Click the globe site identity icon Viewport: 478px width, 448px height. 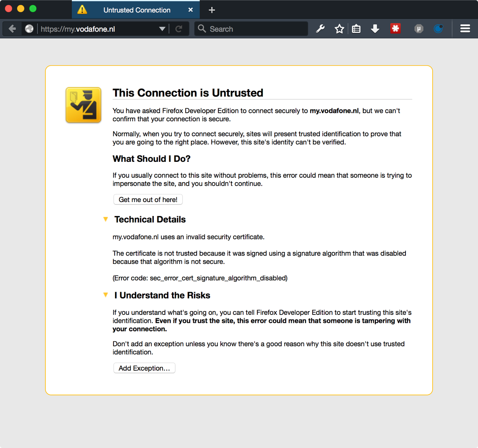(x=29, y=29)
